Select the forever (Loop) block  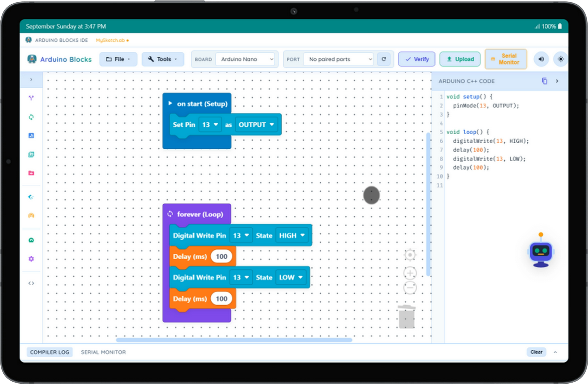pos(197,214)
